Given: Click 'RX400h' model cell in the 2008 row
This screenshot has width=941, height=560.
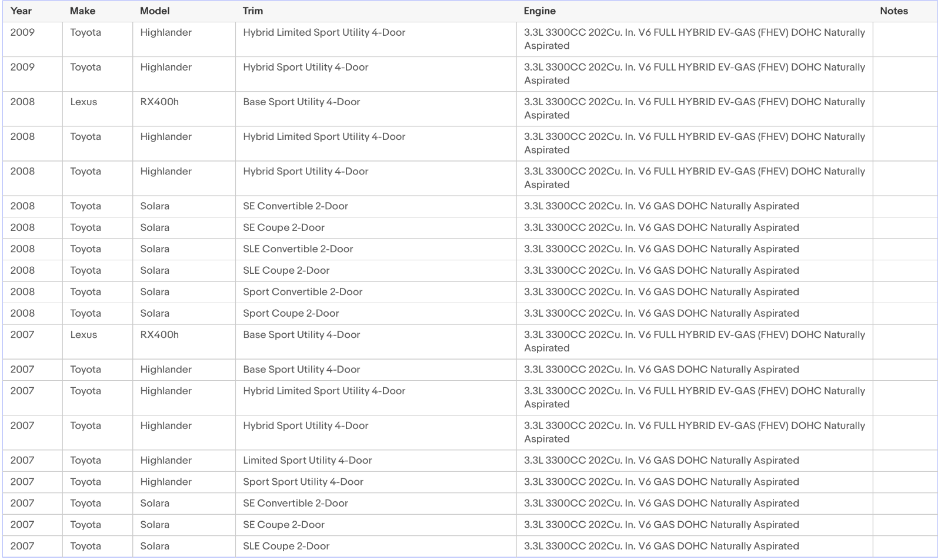Looking at the screenshot, I should coord(159,102).
